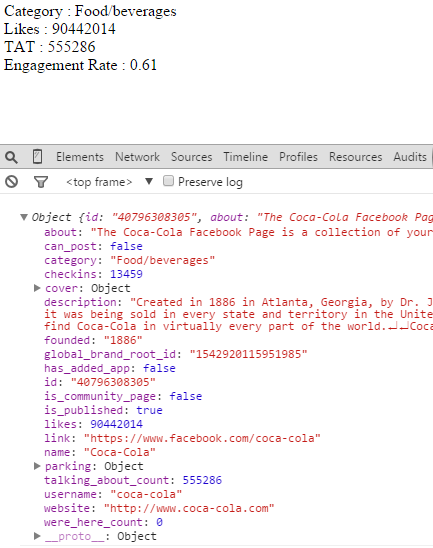The width and height of the screenshot is (433, 548).
Task: Click the id: "40796308305" property row
Action: (x=100, y=382)
